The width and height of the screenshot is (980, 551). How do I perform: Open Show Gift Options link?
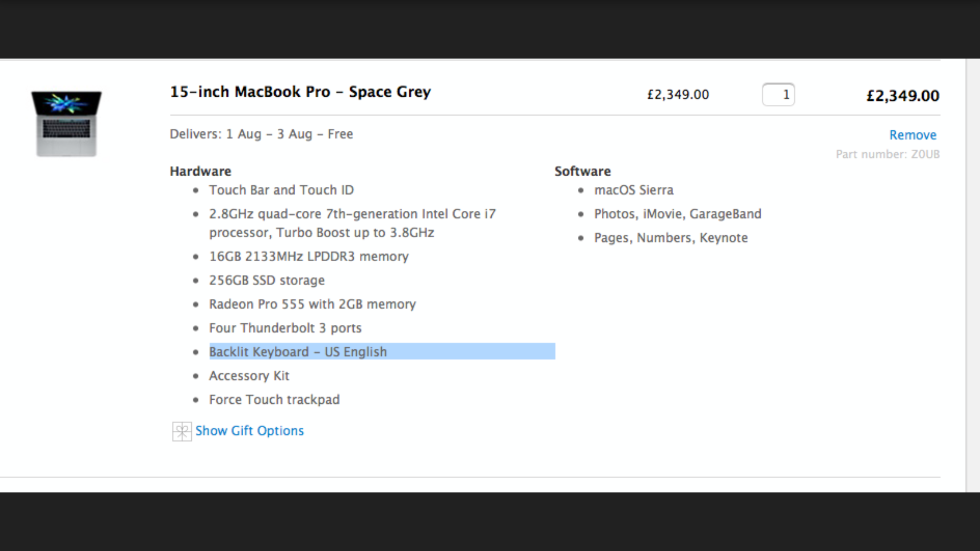coord(249,431)
